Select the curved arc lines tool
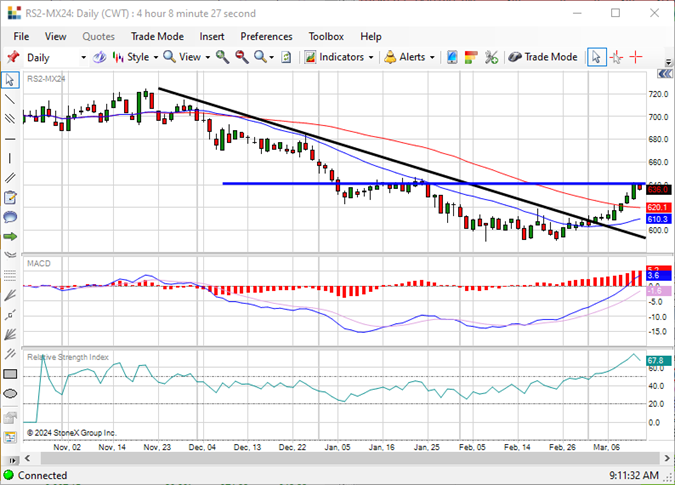Viewport: 675px width, 485px height. 10,255
